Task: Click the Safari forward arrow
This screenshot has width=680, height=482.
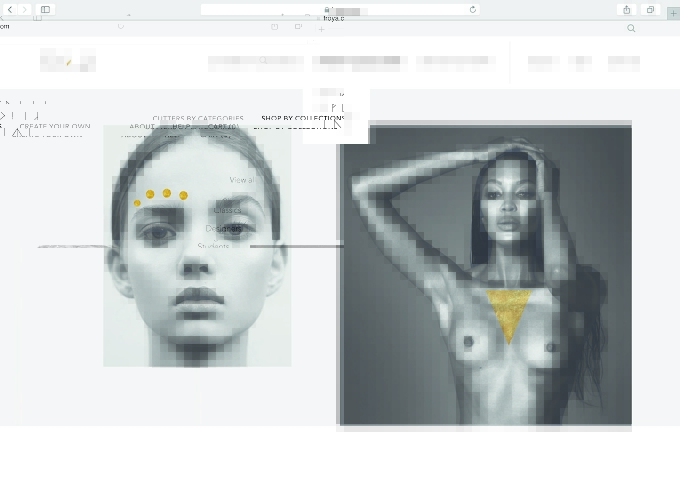Action: pyautogui.click(x=25, y=10)
